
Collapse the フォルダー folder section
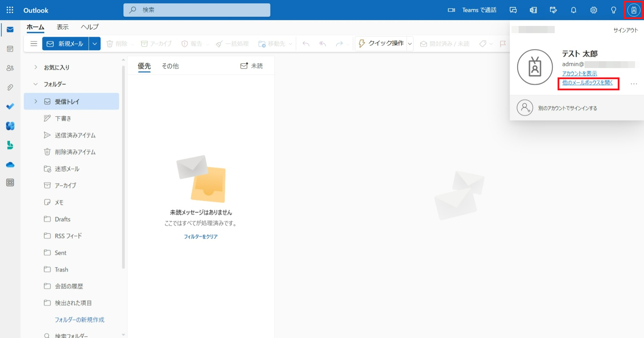click(36, 84)
